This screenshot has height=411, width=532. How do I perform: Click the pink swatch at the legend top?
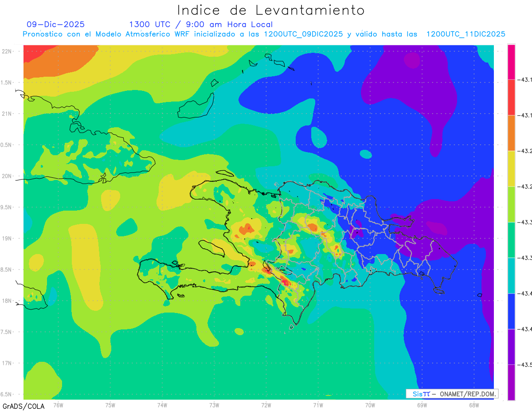(511, 62)
